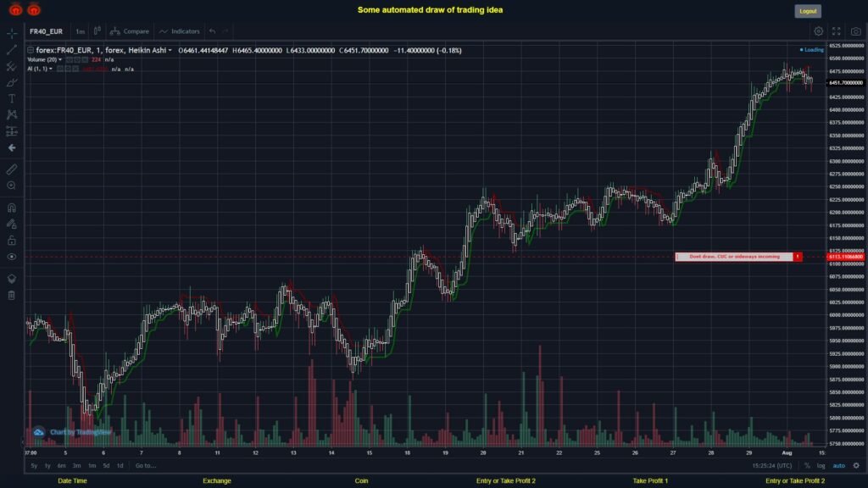The image size is (868, 488).
Task: Hide the AI indicator via its eye
Action: click(60, 69)
